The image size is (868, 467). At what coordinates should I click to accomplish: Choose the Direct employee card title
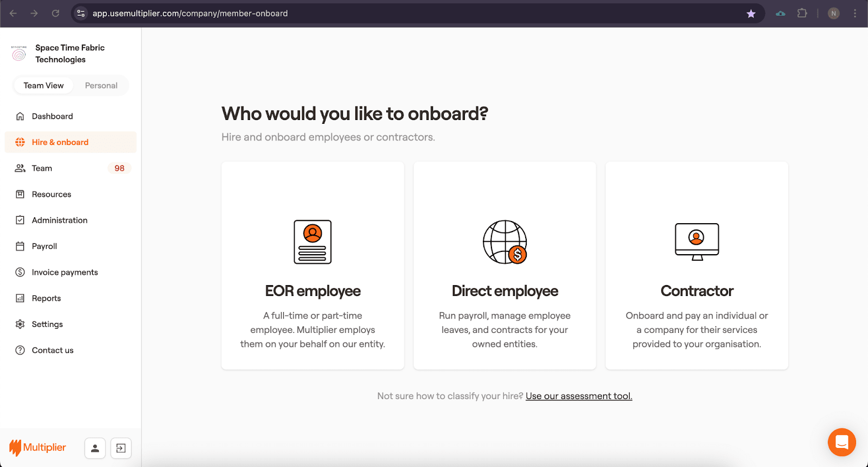505,291
